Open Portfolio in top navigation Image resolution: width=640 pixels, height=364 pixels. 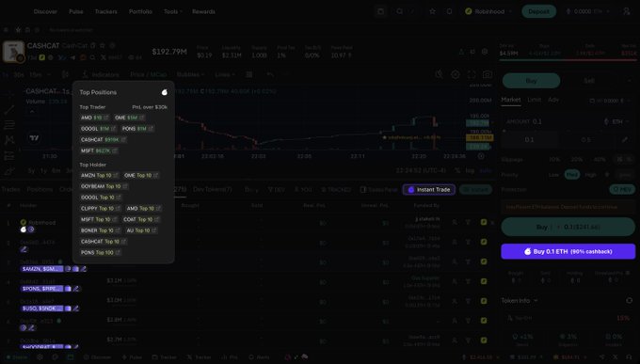coord(140,11)
